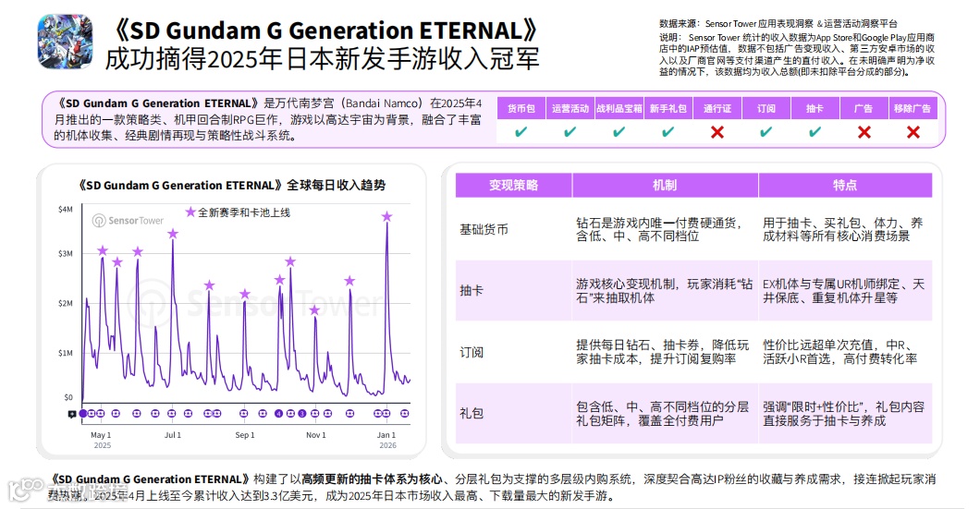Click the 基础货币 row label
The height and width of the screenshot is (509, 980).
pyautogui.click(x=484, y=229)
